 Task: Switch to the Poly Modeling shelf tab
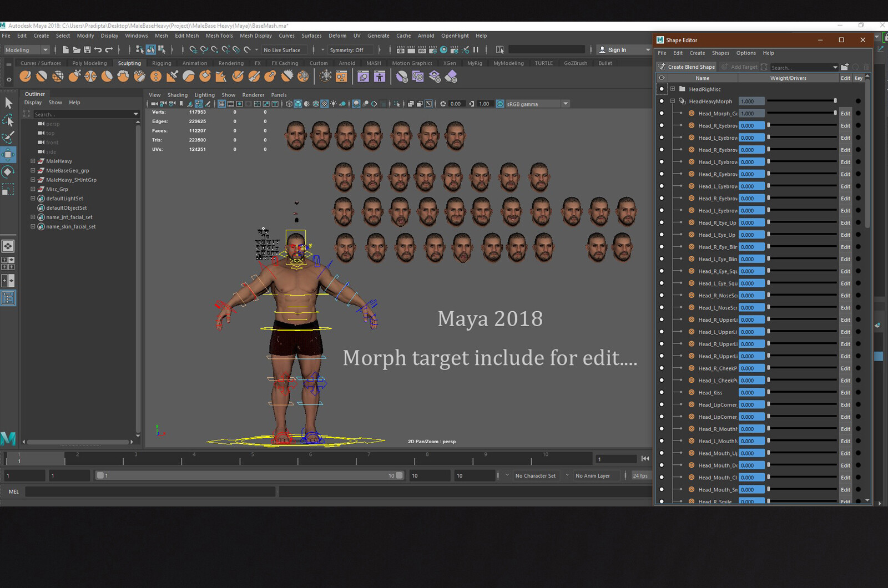pyautogui.click(x=90, y=63)
